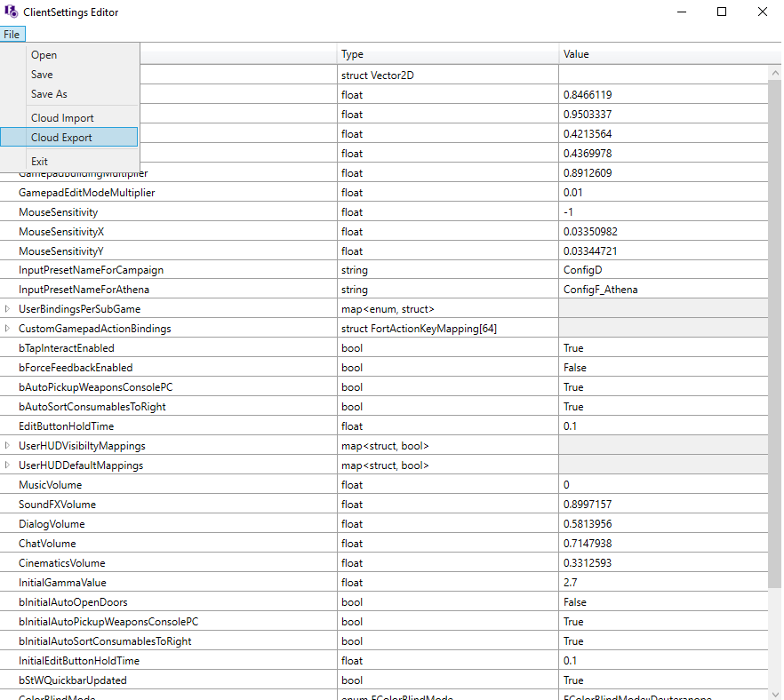
Task: Edit CinematicsVolume value 0.3312593
Action: [663, 562]
